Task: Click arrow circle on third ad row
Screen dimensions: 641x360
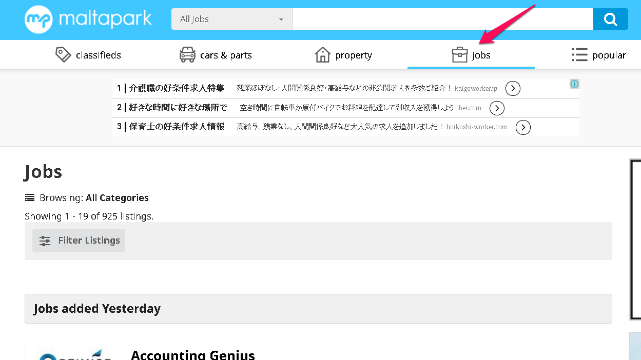Action: (523, 127)
